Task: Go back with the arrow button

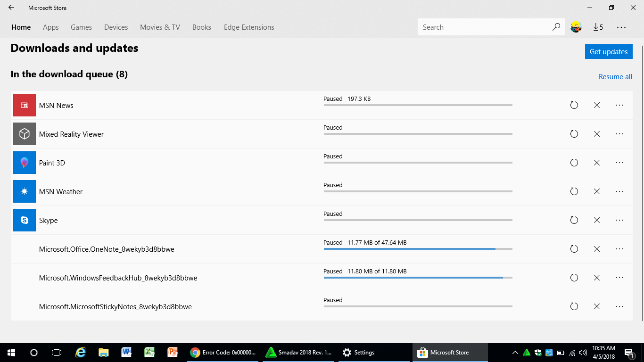Action: (x=11, y=8)
